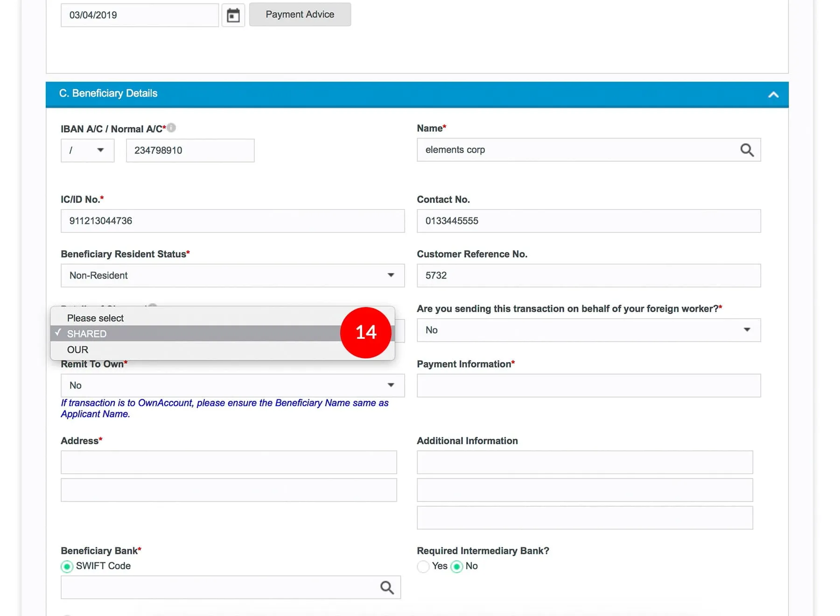Open the Remit To Own dropdown
This screenshot has height=616, width=840.
(x=232, y=385)
